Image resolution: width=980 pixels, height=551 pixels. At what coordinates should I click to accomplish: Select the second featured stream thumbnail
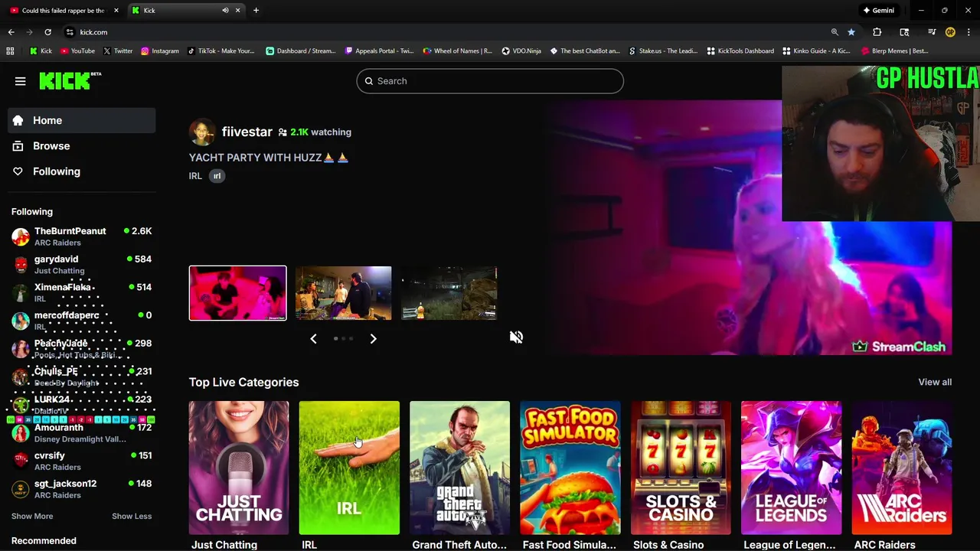343,293
